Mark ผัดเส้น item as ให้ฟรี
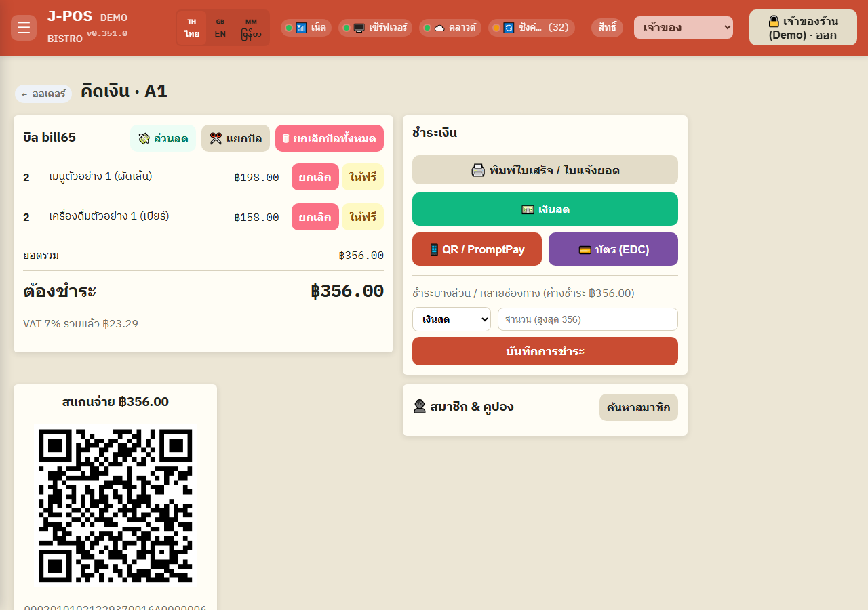The image size is (868, 610). [363, 177]
